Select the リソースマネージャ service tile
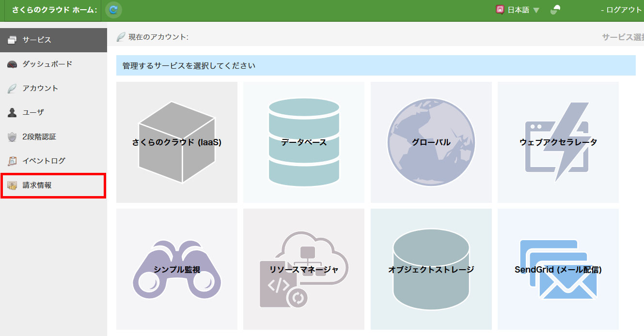Image resolution: width=644 pixels, height=336 pixels. (x=304, y=269)
